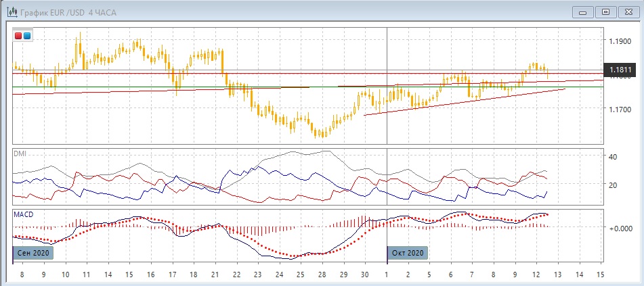Minimize the EUR/USD chart window
This screenshot has height=286, width=644.
click(584, 11)
